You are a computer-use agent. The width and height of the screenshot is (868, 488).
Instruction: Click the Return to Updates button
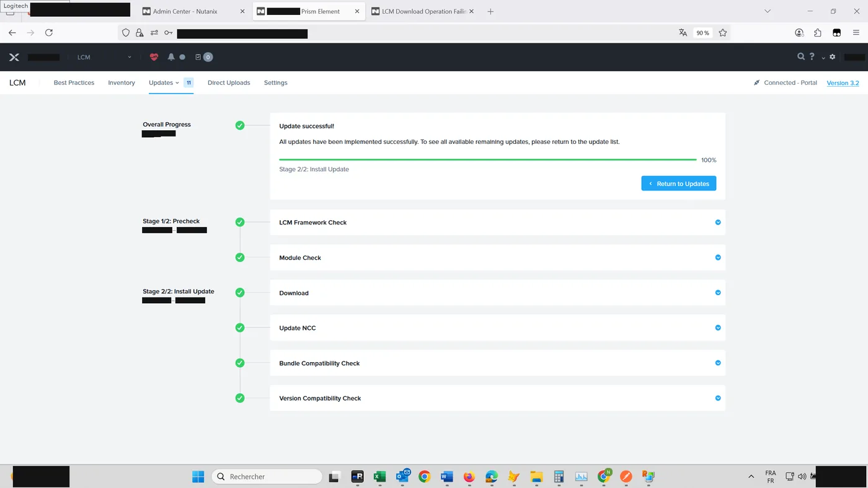tap(679, 184)
